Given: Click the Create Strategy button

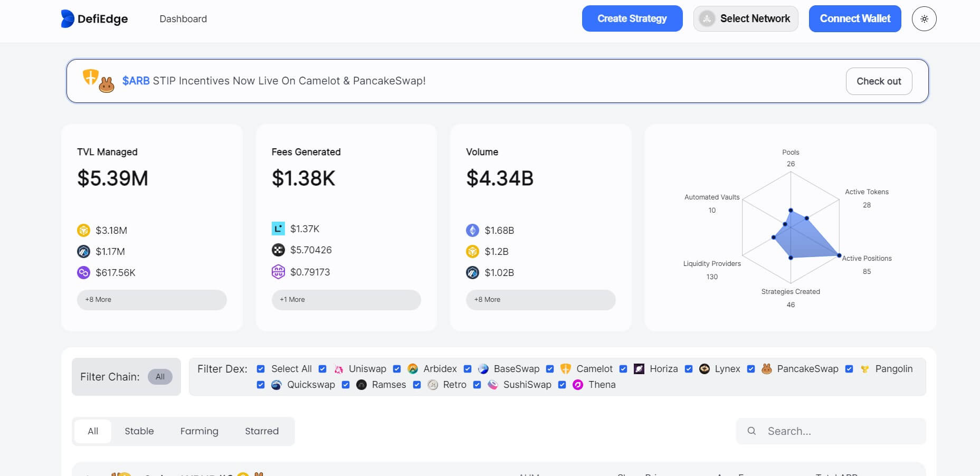Looking at the screenshot, I should click(632, 19).
